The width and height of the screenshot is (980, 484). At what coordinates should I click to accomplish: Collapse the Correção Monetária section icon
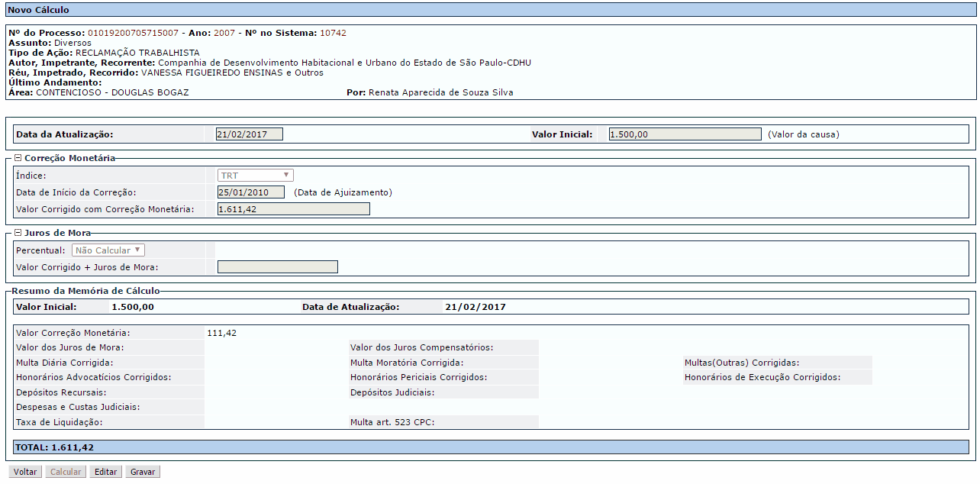pyautogui.click(x=18, y=158)
